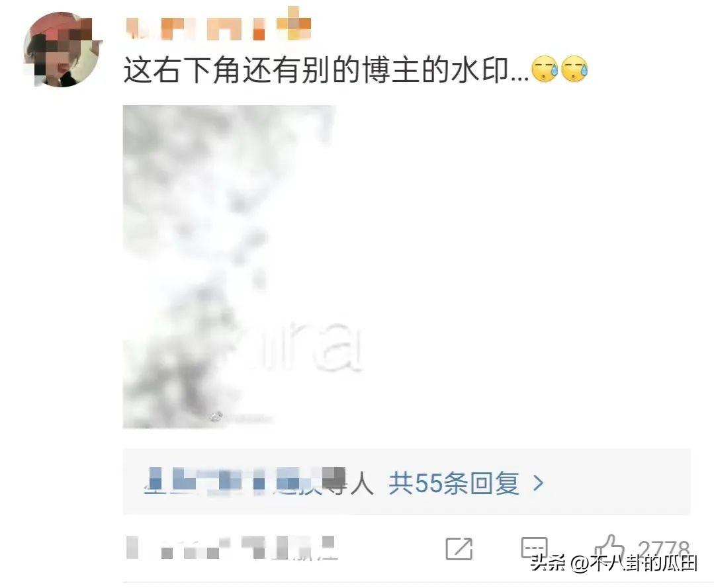Click the first sweat-drop emoji in the comment
Viewport: 714px width, 588px height.
pos(545,69)
